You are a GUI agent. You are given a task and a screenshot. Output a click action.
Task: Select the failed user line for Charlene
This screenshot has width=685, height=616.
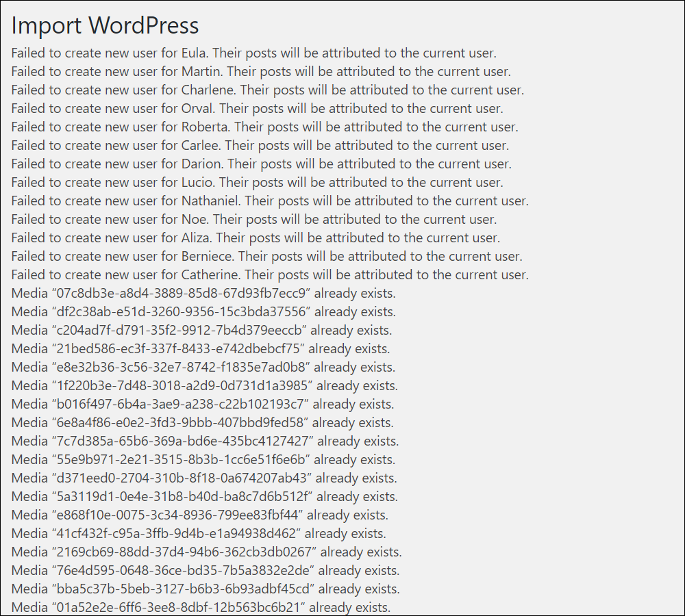[268, 90]
